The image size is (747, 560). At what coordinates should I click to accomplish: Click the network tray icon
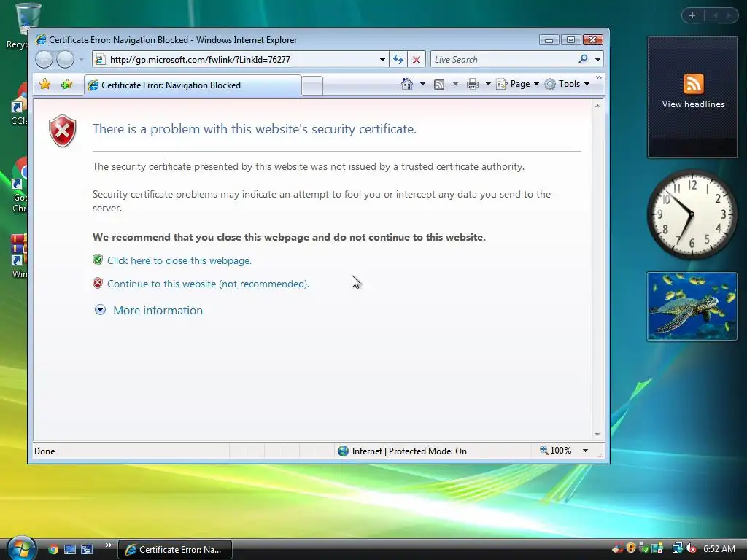(677, 548)
